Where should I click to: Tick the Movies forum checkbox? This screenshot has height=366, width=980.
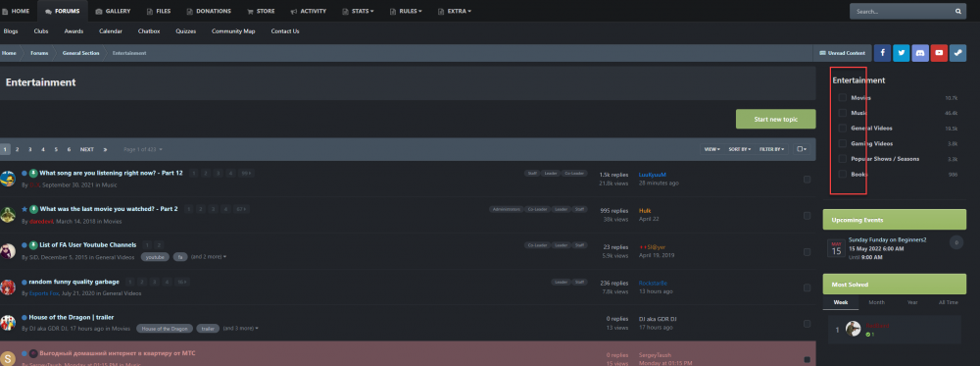click(x=843, y=97)
